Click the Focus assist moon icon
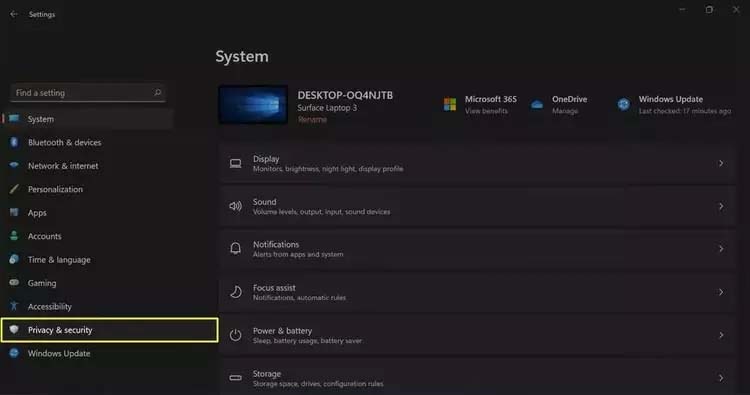The width and height of the screenshot is (750, 395). pyautogui.click(x=235, y=292)
